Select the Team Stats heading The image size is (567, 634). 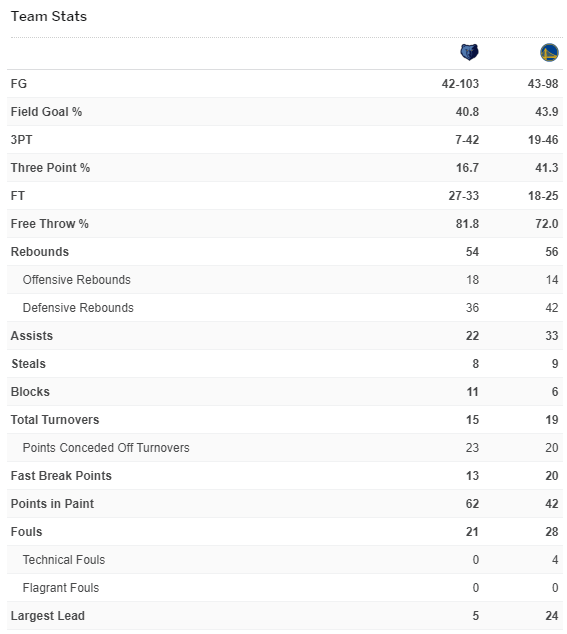pyautogui.click(x=49, y=16)
